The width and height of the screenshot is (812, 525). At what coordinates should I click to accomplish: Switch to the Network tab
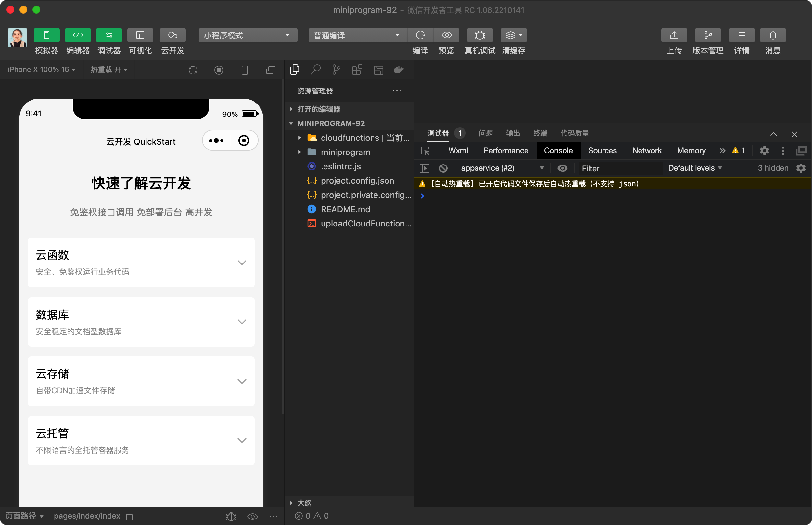pos(647,151)
